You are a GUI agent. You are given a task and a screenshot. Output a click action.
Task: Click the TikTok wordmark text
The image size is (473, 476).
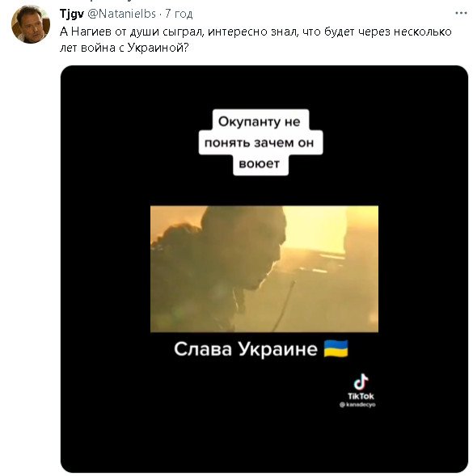(361, 396)
